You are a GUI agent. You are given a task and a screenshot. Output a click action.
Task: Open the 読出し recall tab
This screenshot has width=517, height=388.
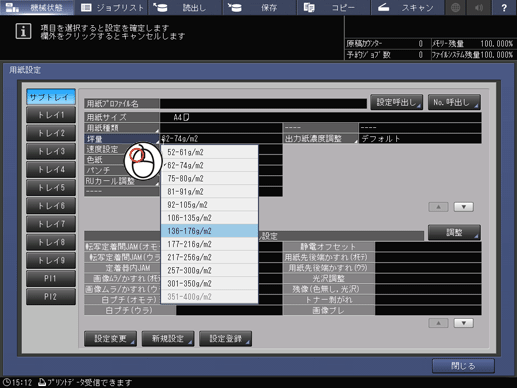pyautogui.click(x=186, y=7)
